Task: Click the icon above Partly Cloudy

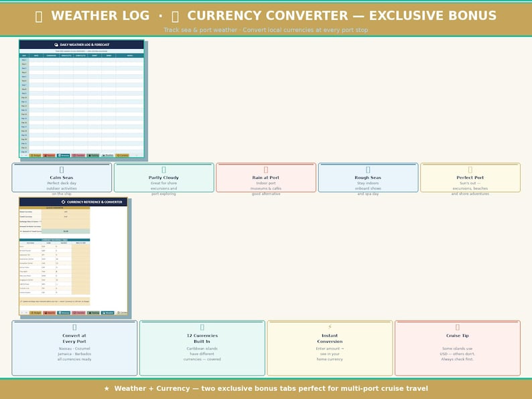Action: [x=164, y=169]
